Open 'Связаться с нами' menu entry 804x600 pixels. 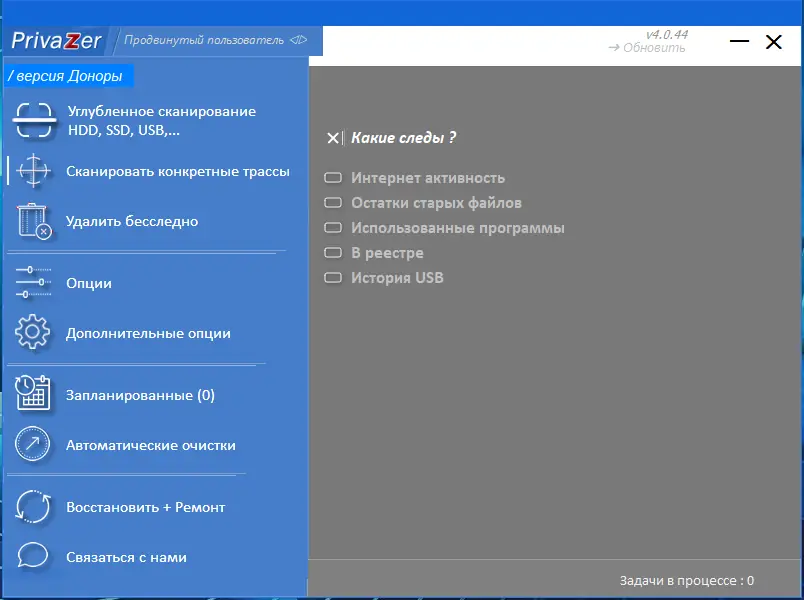point(126,557)
